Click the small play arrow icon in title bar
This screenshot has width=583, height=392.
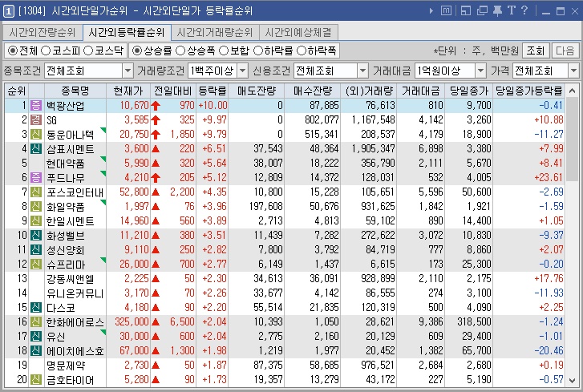[x=431, y=10]
